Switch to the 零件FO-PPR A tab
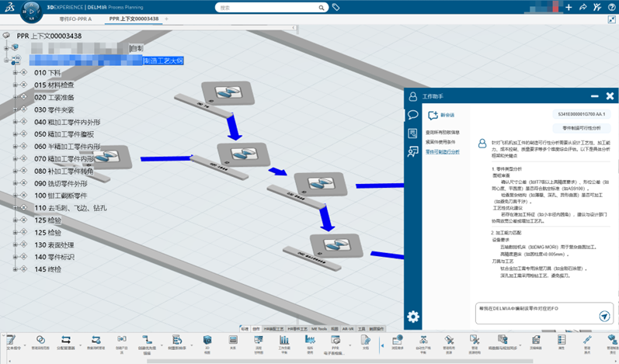The height and width of the screenshot is (364, 619). (75, 19)
